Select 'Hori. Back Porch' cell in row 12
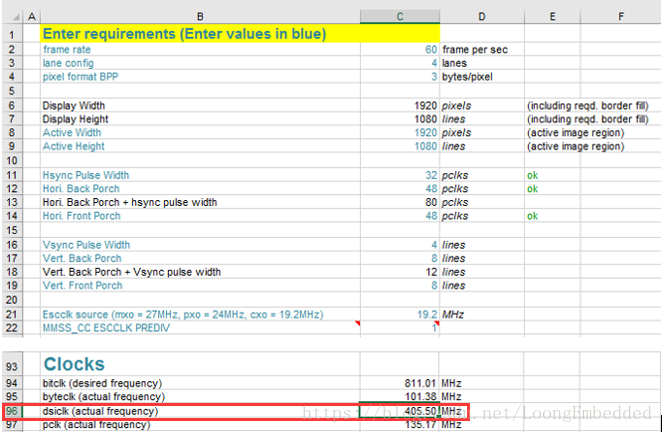 (200, 189)
